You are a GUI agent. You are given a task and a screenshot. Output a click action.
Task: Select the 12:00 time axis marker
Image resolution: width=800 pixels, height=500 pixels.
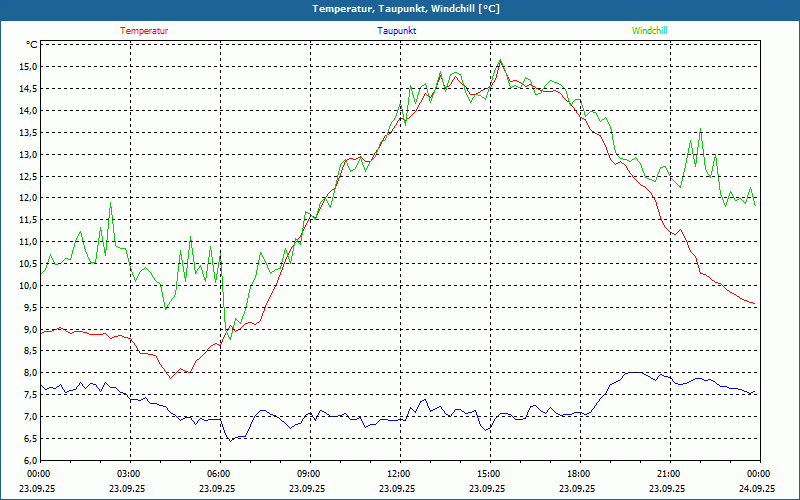click(x=399, y=473)
